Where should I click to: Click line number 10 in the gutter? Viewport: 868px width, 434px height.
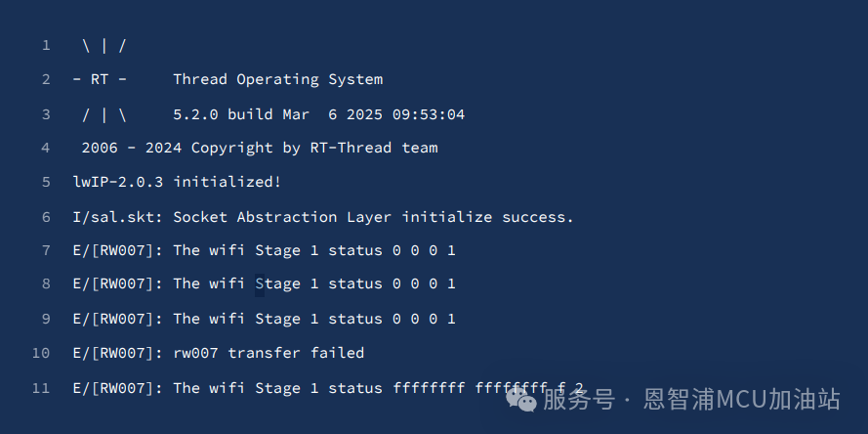pyautogui.click(x=41, y=353)
